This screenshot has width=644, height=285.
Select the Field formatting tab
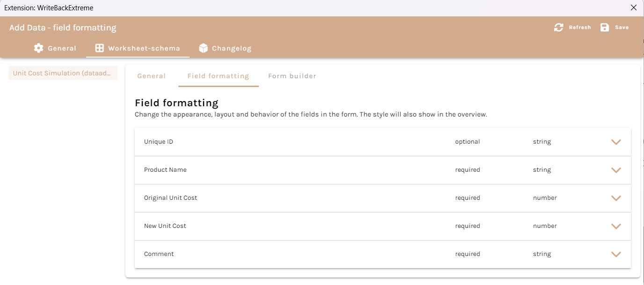click(218, 76)
